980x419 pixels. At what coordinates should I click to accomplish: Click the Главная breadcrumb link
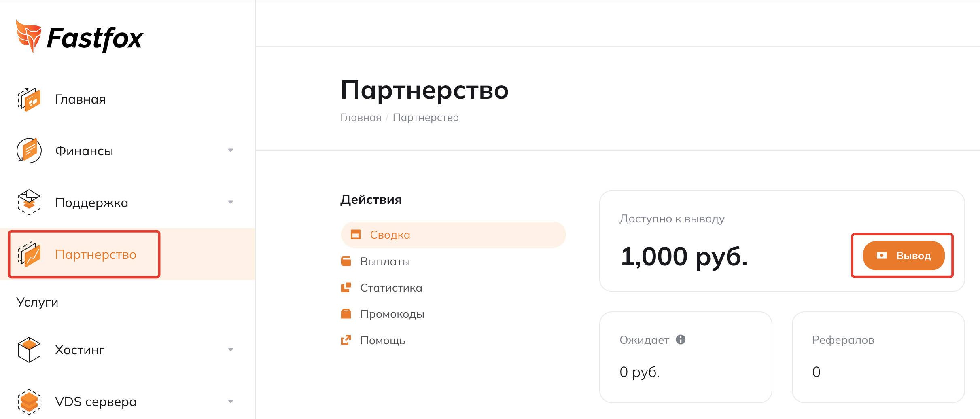(x=361, y=118)
